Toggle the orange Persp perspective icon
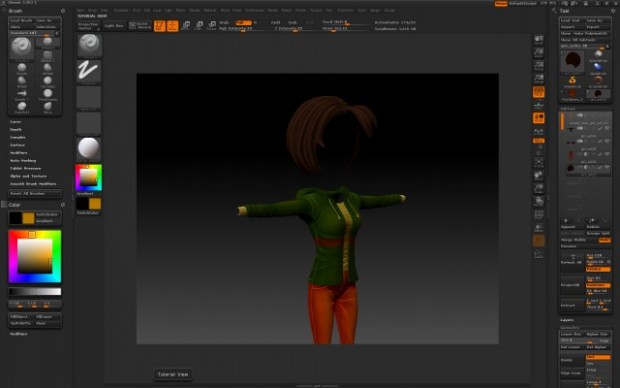Viewport: 620px width, 388px height. (x=539, y=92)
